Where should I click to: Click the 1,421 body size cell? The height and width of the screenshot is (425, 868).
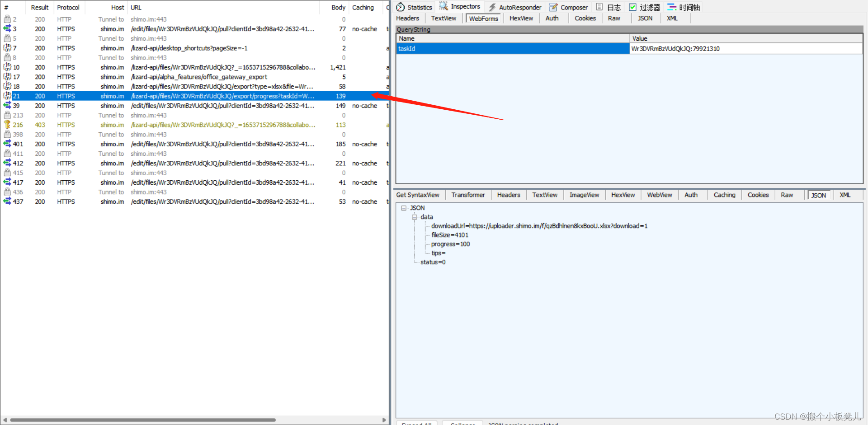pos(338,67)
